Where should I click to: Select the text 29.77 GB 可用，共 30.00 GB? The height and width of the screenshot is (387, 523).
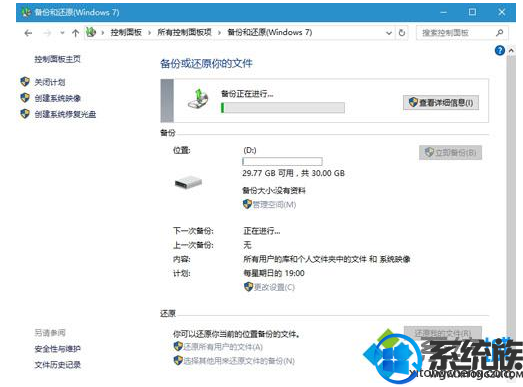[x=294, y=173]
